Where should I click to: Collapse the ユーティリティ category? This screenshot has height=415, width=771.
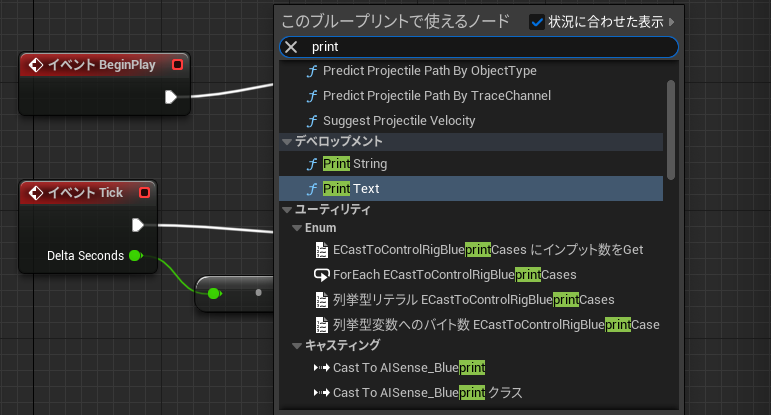click(x=287, y=210)
